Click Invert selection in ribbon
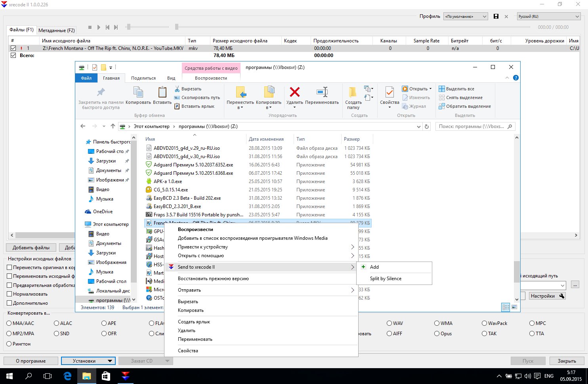Image resolution: width=588 pixels, height=384 pixels. 465,106
